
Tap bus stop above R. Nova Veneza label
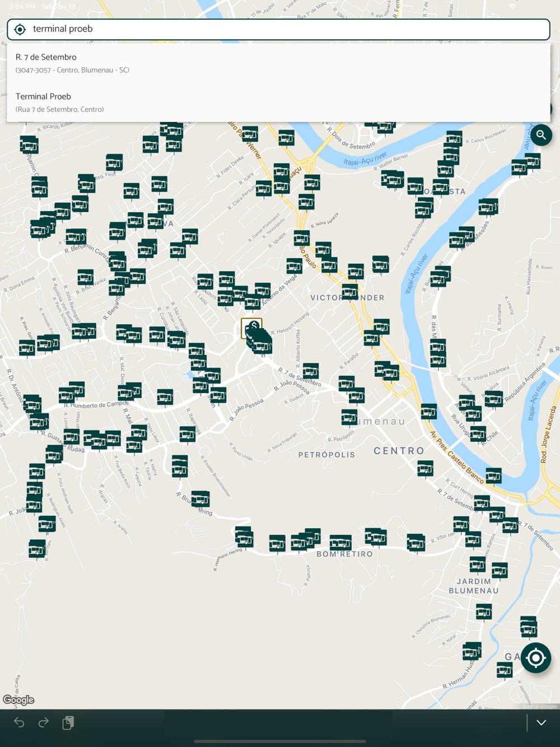click(306, 202)
